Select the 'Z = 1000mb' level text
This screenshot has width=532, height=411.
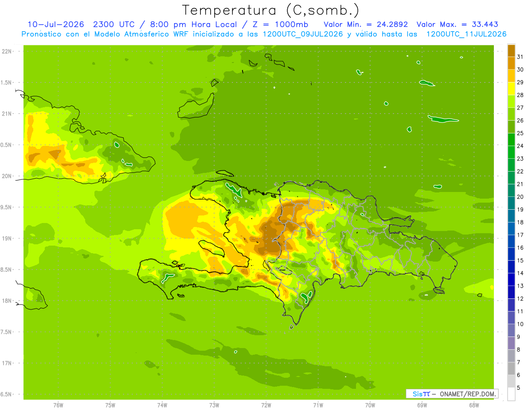(x=281, y=24)
